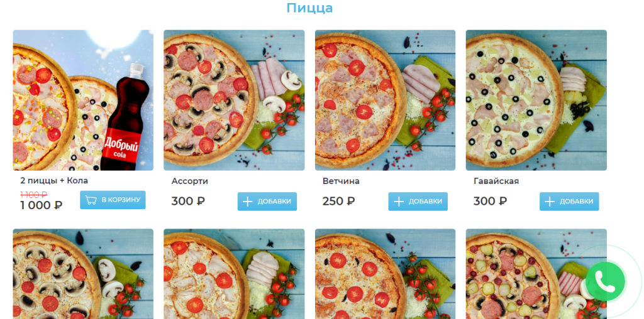Click the Ветчина product name
The image size is (644, 319).
[341, 181]
